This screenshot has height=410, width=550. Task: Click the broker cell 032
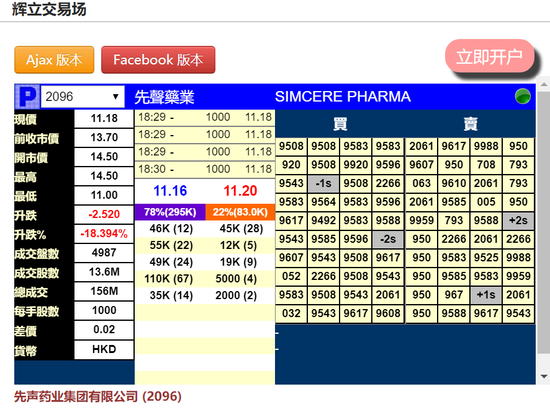click(x=291, y=314)
